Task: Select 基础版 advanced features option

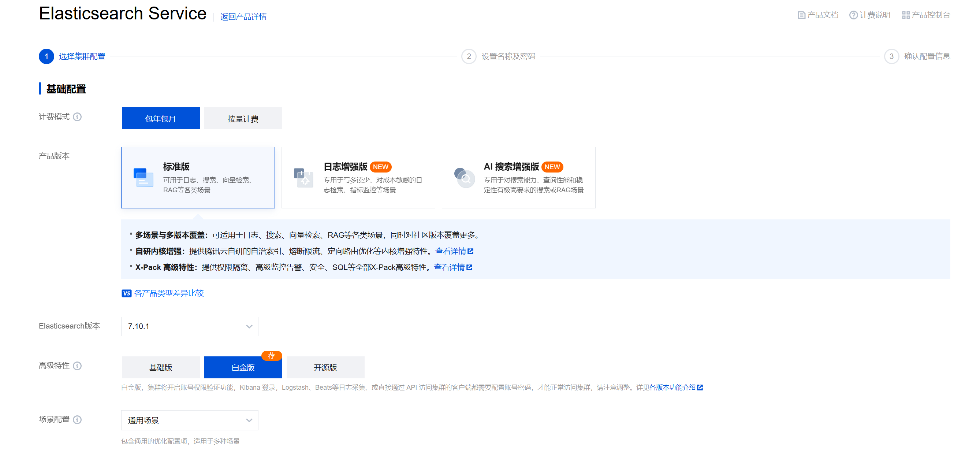Action: pyautogui.click(x=161, y=367)
